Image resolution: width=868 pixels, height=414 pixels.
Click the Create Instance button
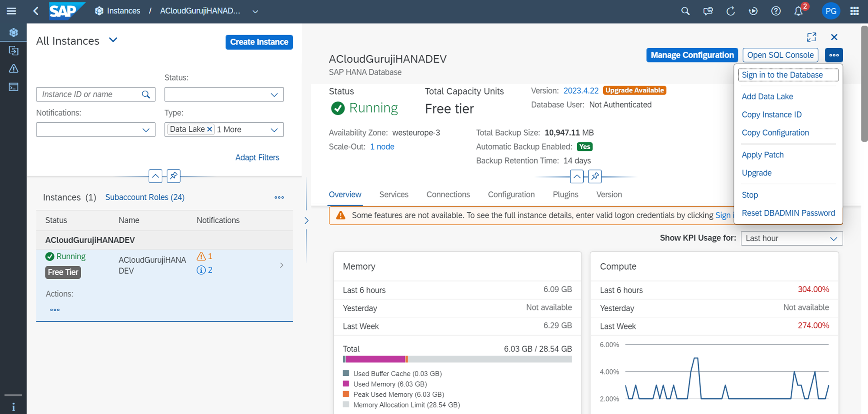coord(259,42)
